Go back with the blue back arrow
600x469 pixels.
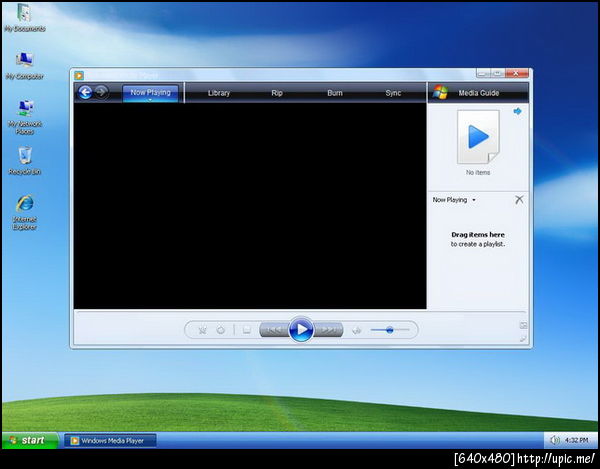(85, 92)
